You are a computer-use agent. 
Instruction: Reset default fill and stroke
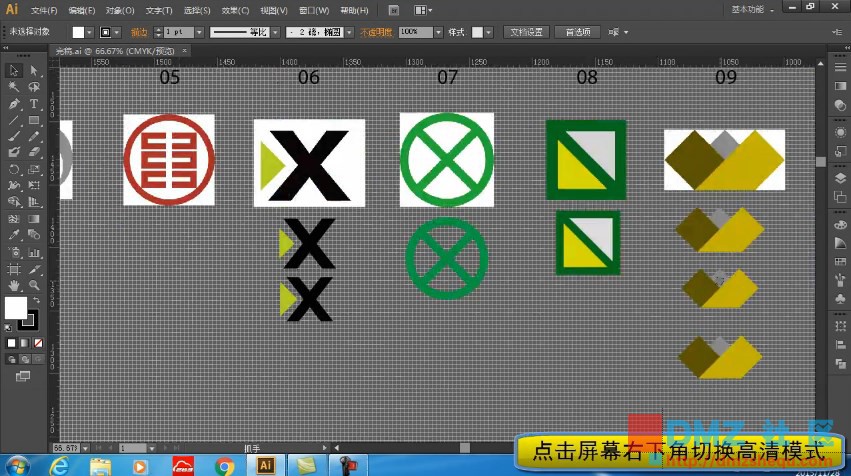coord(8,327)
